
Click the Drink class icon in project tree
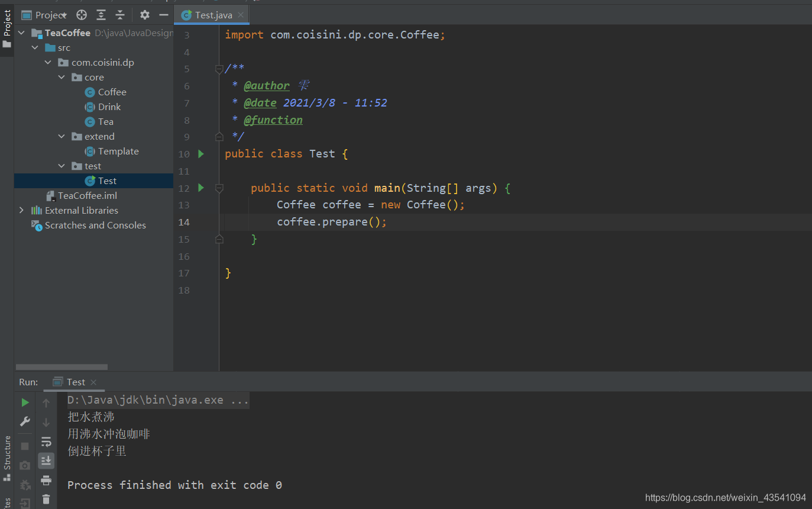[90, 107]
